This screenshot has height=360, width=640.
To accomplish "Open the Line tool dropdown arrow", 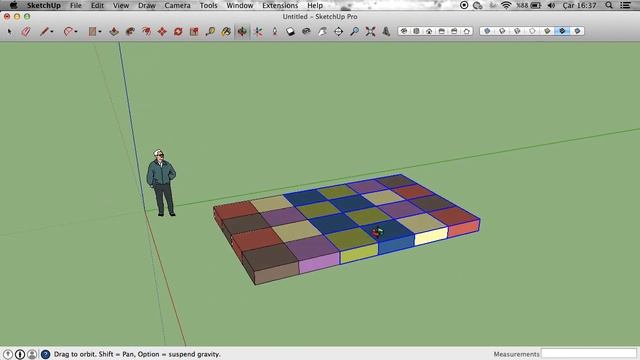I will click(x=52, y=32).
